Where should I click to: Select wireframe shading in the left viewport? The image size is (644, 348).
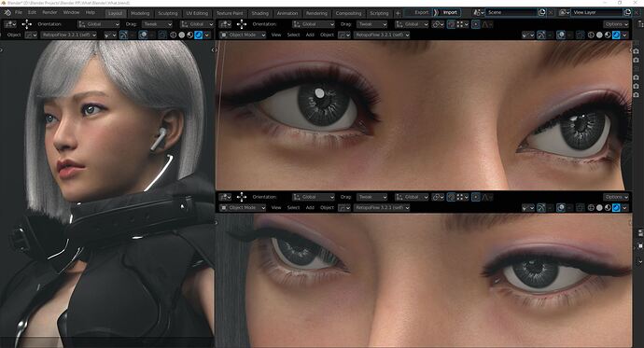point(174,35)
